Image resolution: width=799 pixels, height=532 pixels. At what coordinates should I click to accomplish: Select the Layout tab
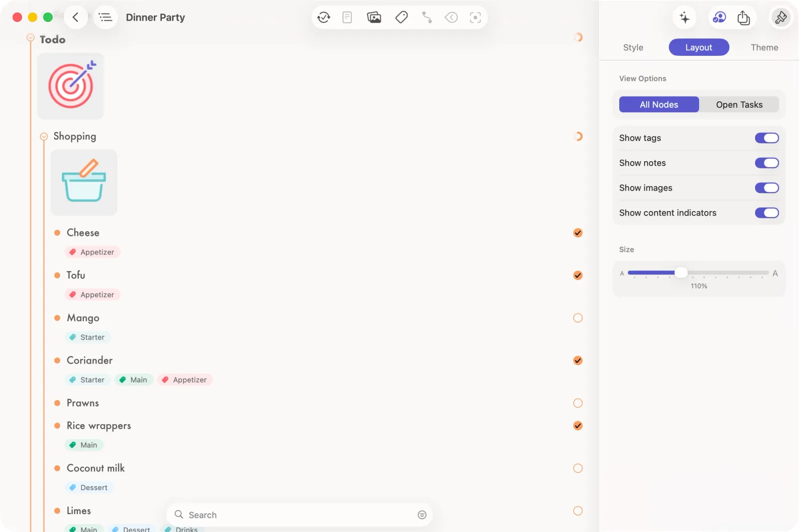click(699, 47)
